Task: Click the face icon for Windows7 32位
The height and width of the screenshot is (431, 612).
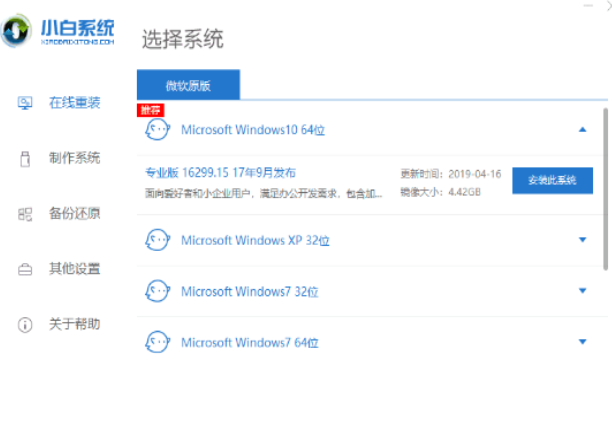Action: coord(158,291)
